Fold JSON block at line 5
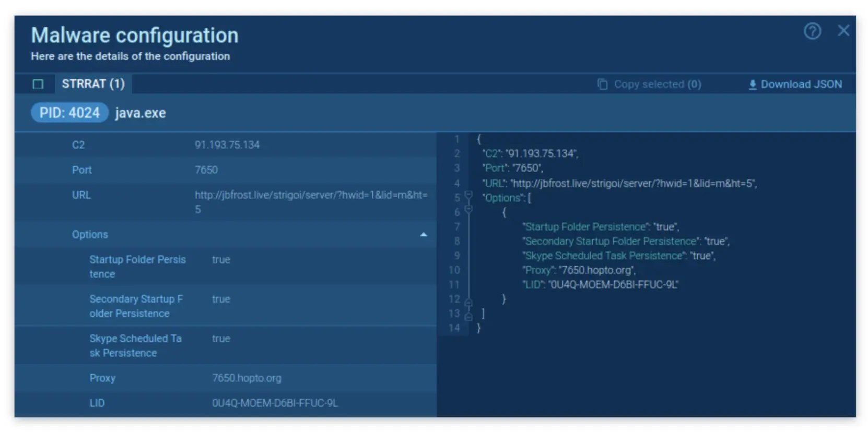This screenshot has height=432, width=868. click(x=468, y=196)
